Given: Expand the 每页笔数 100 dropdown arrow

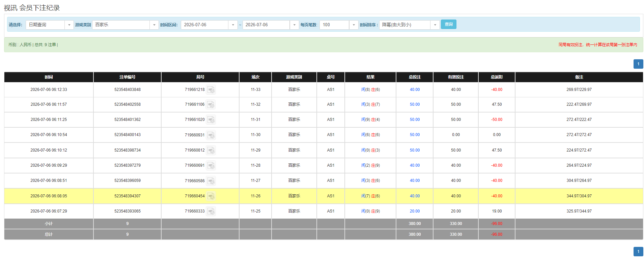Looking at the screenshot, I should (x=354, y=25).
